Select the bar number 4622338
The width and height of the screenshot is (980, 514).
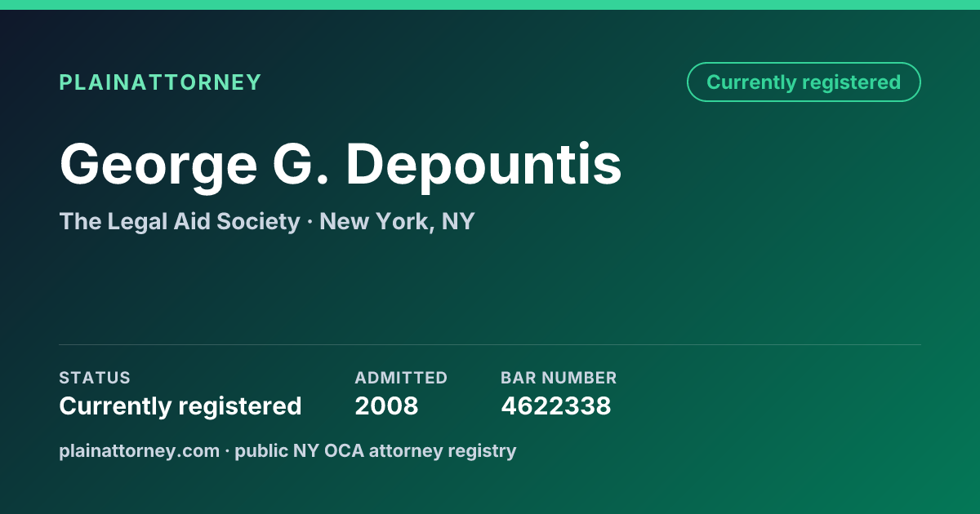(x=555, y=405)
